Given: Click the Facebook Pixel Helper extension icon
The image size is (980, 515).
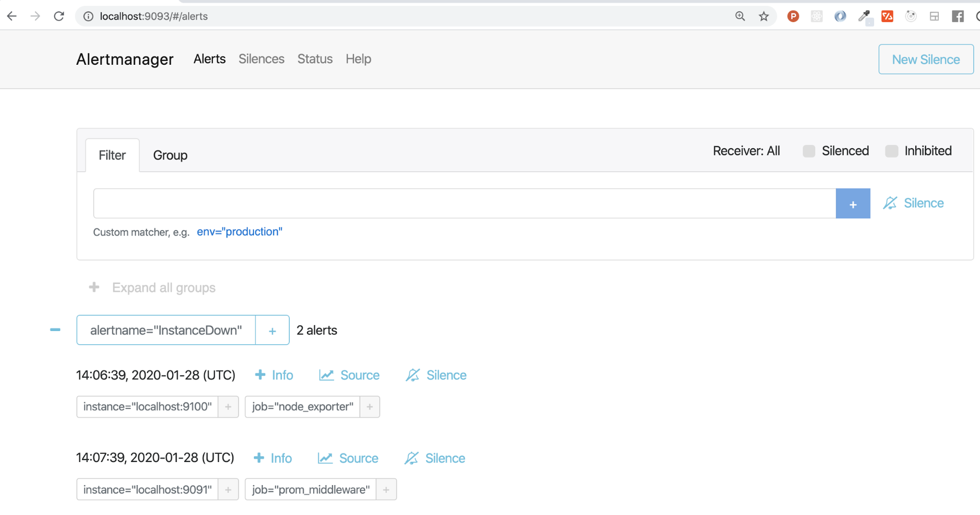Looking at the screenshot, I should [957, 16].
